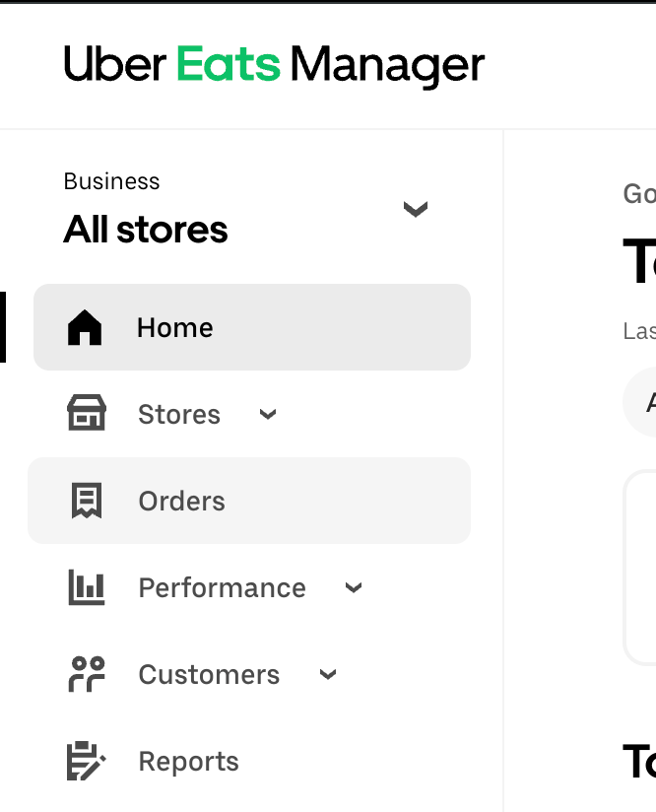Open the Customers section
The width and height of the screenshot is (656, 812).
click(208, 674)
